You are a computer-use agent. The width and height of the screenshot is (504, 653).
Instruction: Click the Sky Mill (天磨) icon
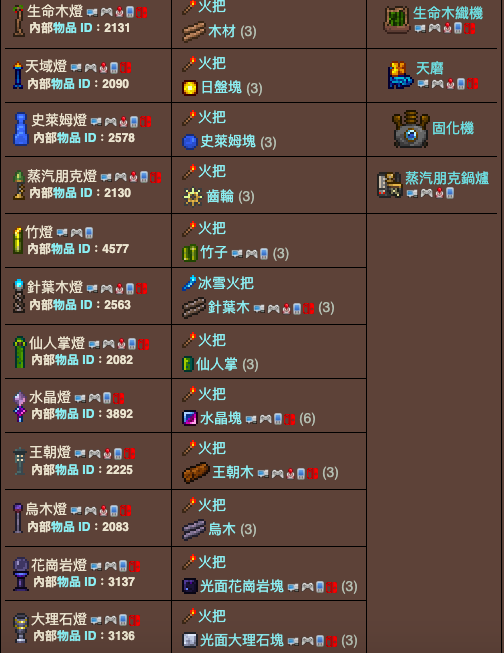click(x=400, y=75)
